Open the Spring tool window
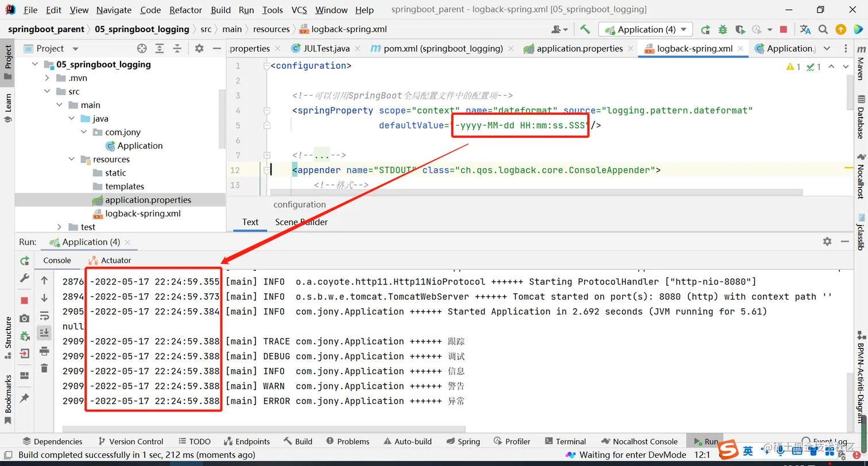The width and height of the screenshot is (868, 466). (x=463, y=441)
